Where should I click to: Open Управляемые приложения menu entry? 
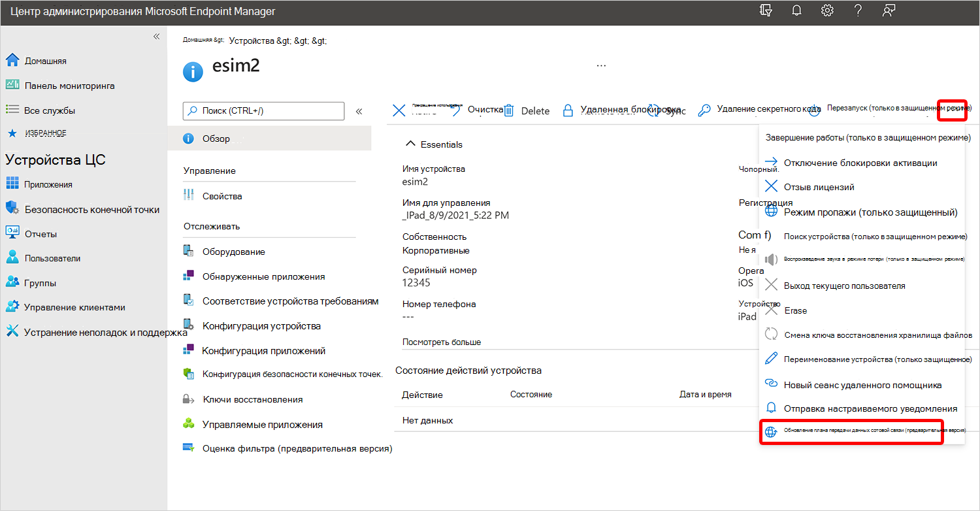(x=263, y=424)
